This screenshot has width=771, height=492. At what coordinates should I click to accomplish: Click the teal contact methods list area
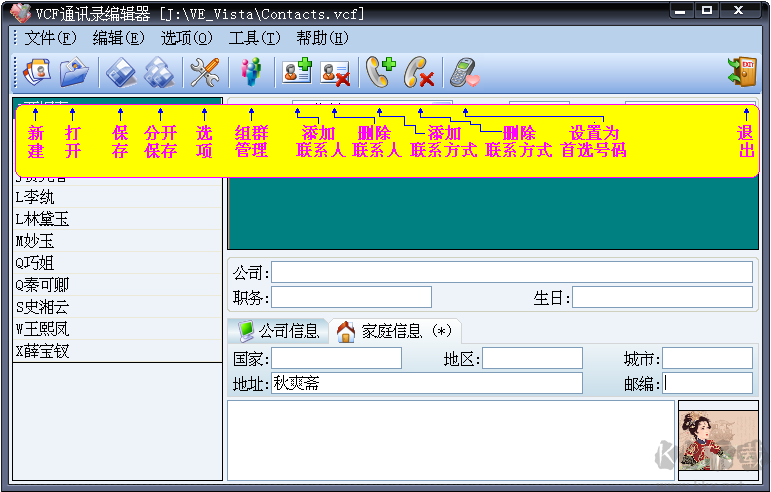[x=493, y=212]
